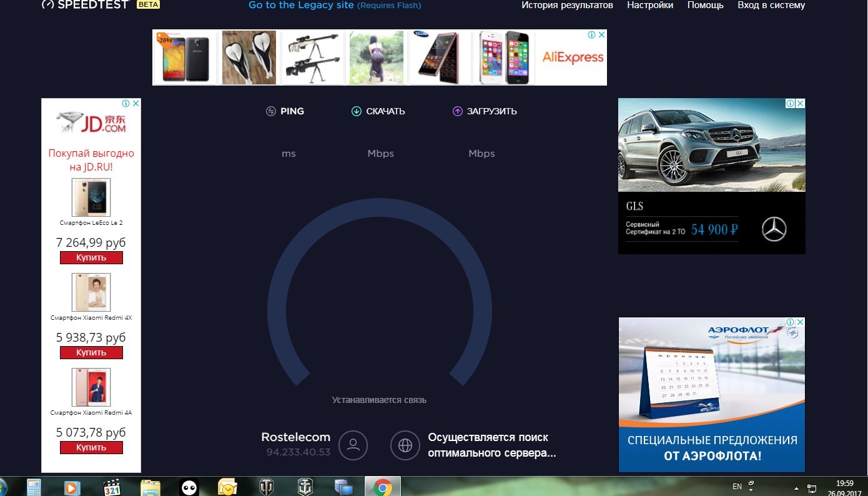The height and width of the screenshot is (496, 868).
Task: Close the Mercedes GLS advertisement
Action: (x=800, y=104)
